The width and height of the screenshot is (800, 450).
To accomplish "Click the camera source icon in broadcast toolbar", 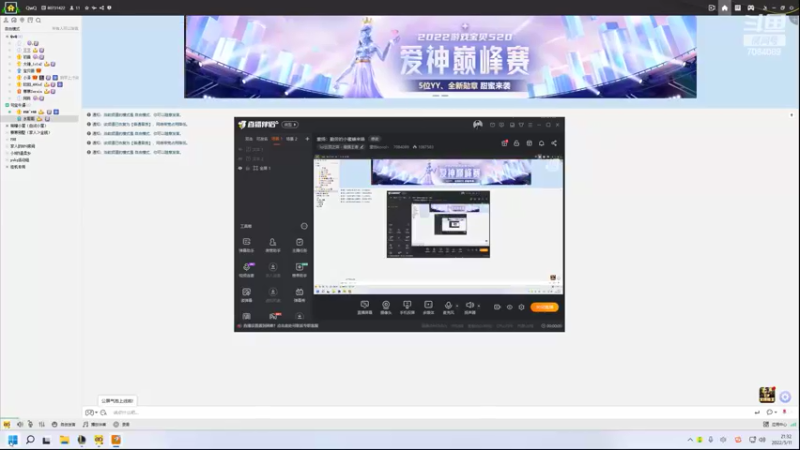I will click(386, 307).
